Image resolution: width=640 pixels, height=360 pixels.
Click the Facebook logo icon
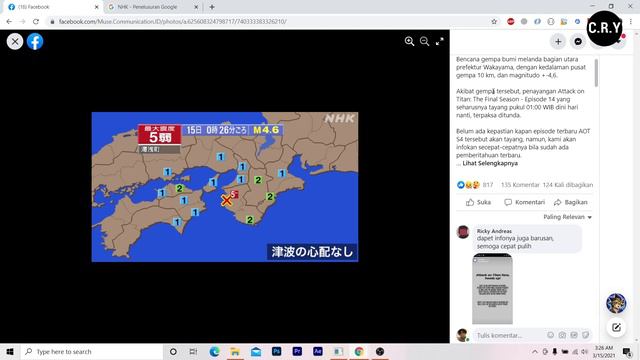click(35, 42)
